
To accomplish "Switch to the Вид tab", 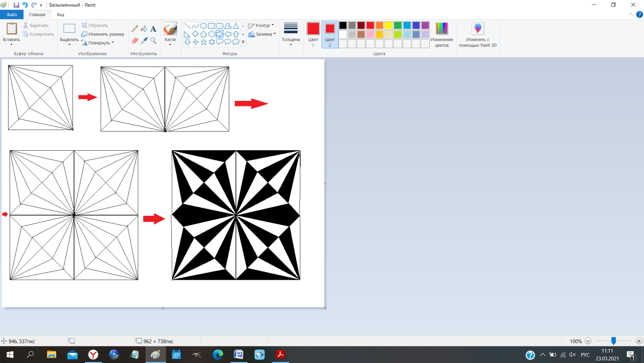I will 60,15.
